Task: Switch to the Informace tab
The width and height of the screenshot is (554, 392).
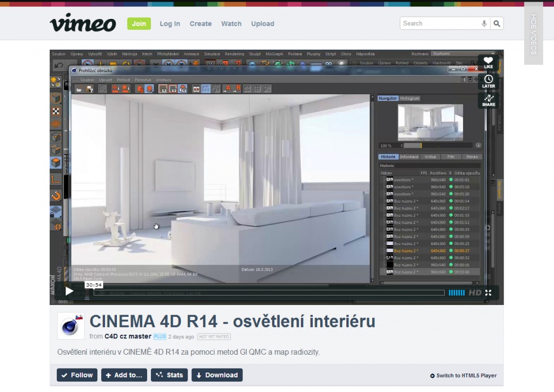Action: [x=409, y=157]
